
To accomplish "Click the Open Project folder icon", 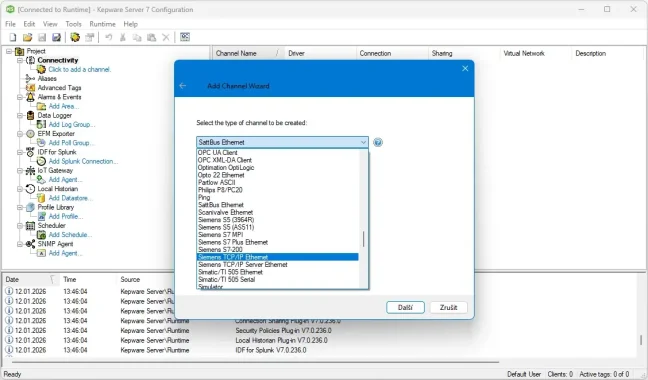I will (x=27, y=38).
